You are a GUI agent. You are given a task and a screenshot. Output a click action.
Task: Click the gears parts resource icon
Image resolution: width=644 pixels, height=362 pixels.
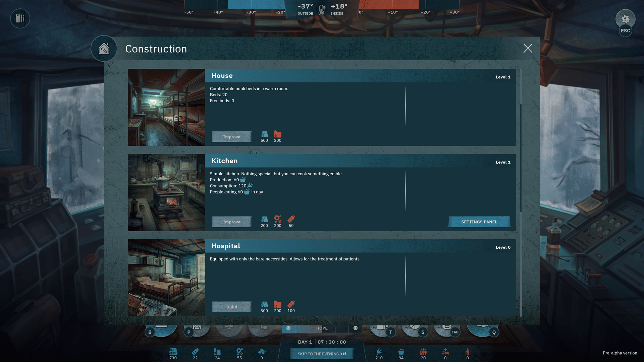pyautogui.click(x=239, y=352)
